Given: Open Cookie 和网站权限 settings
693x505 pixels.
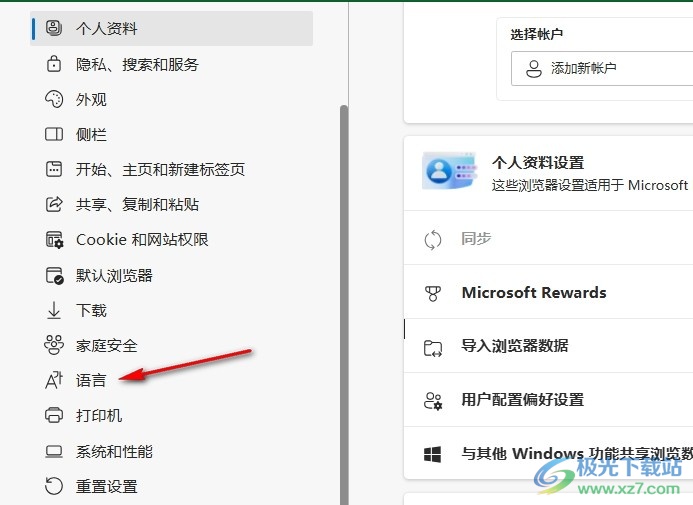Looking at the screenshot, I should click(171, 239).
